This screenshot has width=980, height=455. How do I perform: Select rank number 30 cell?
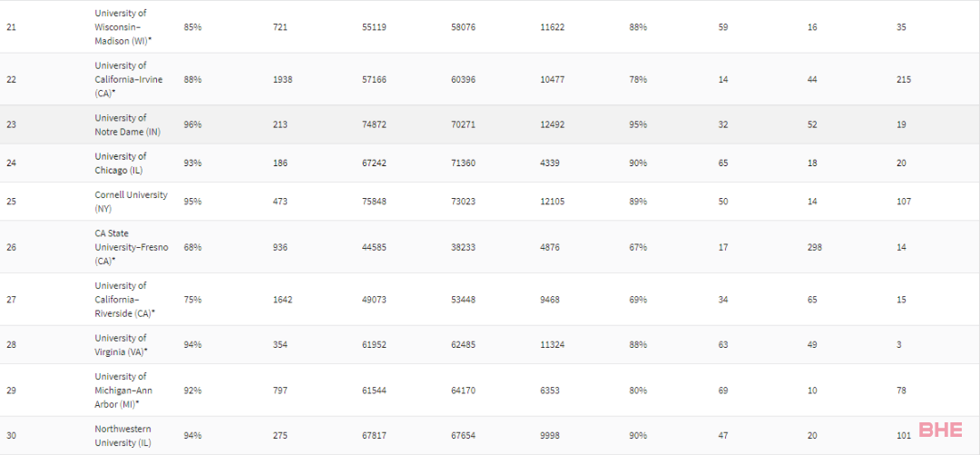[11, 436]
